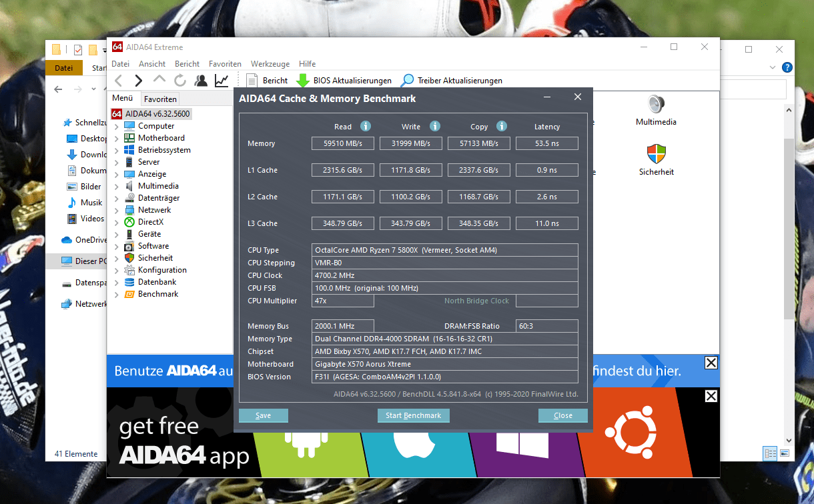Switch to the Menü tab
814x504 pixels.
tap(123, 98)
